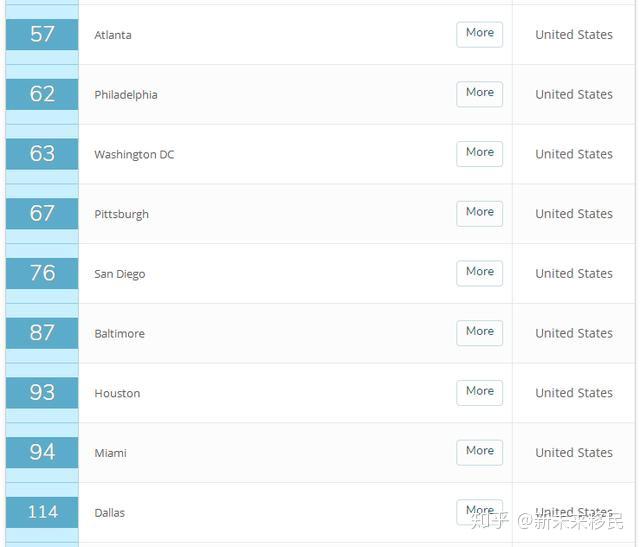The height and width of the screenshot is (547, 640).
Task: Select the Pittsburgh city name
Action: [121, 214]
